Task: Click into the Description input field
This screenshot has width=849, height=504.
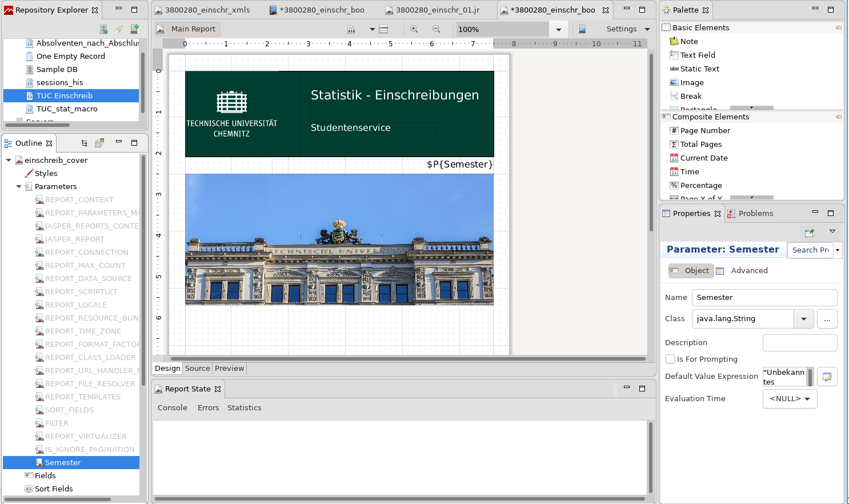Action: click(799, 343)
